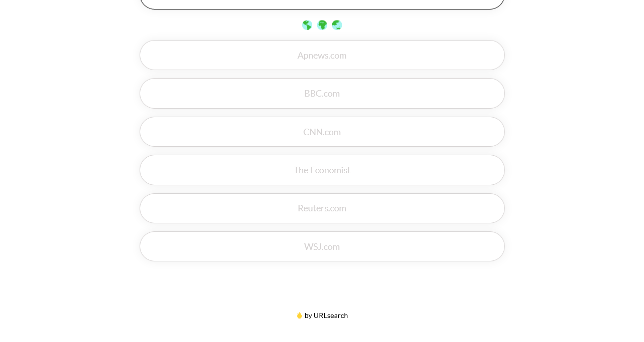Click the yellow flame icon

coord(299,315)
